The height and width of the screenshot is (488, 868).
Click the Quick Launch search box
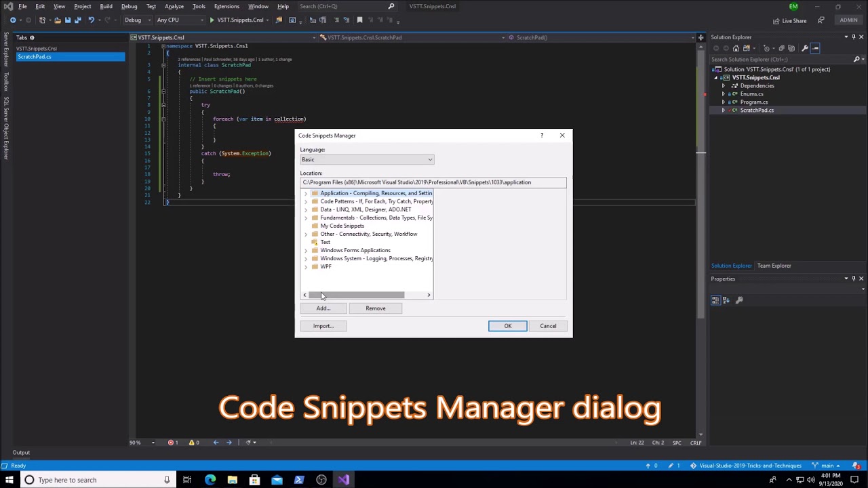point(347,6)
